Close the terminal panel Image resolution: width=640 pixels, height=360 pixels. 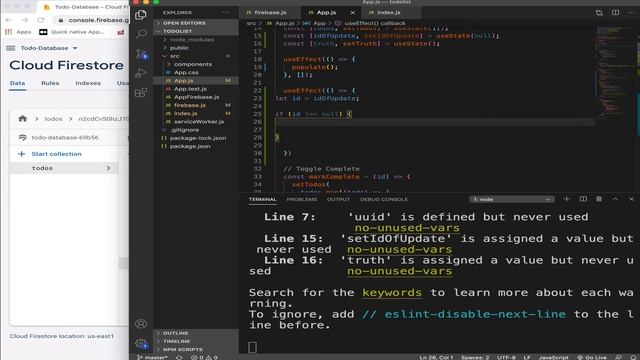(x=631, y=199)
